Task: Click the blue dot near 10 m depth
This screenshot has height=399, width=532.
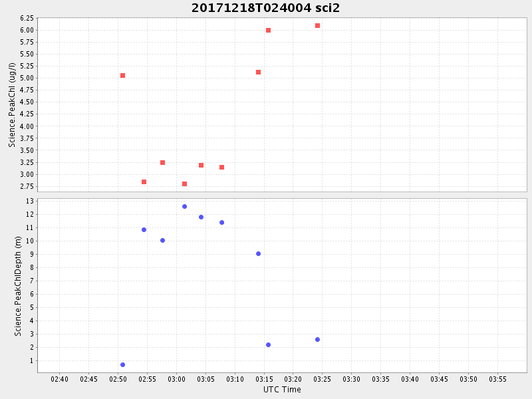Action: point(162,241)
